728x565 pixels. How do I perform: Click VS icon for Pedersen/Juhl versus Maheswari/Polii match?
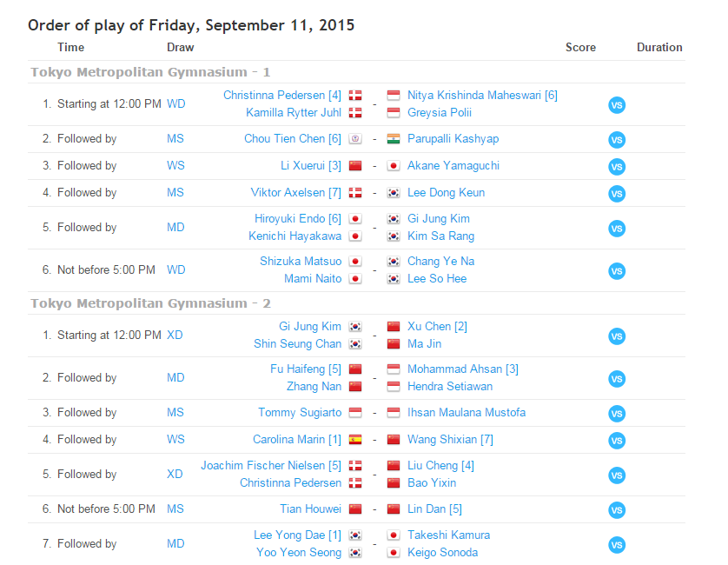(x=617, y=104)
